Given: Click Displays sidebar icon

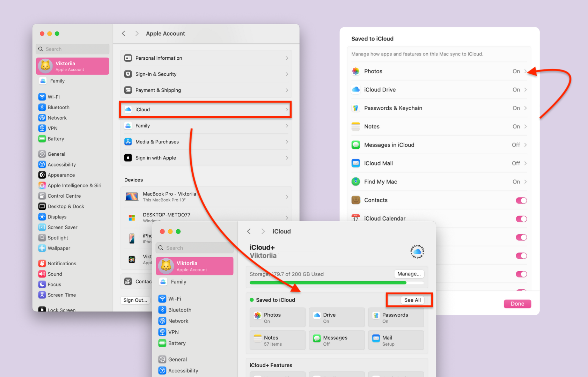Looking at the screenshot, I should coord(42,217).
